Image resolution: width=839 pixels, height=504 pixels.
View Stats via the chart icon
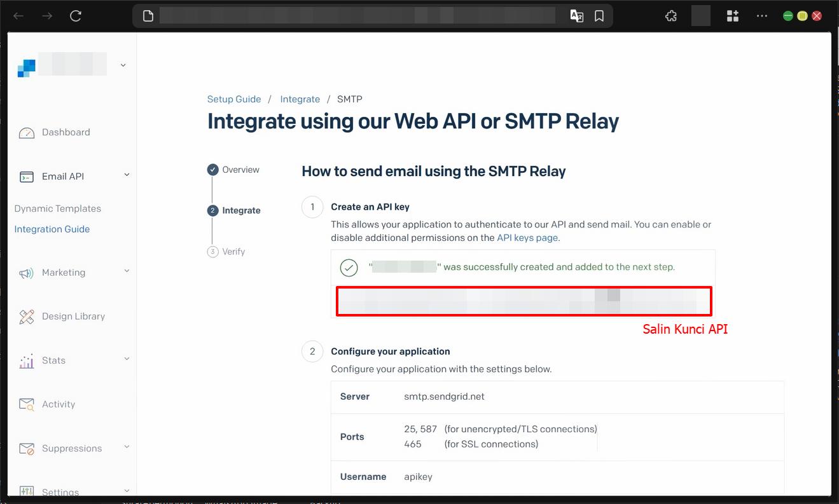coord(26,360)
